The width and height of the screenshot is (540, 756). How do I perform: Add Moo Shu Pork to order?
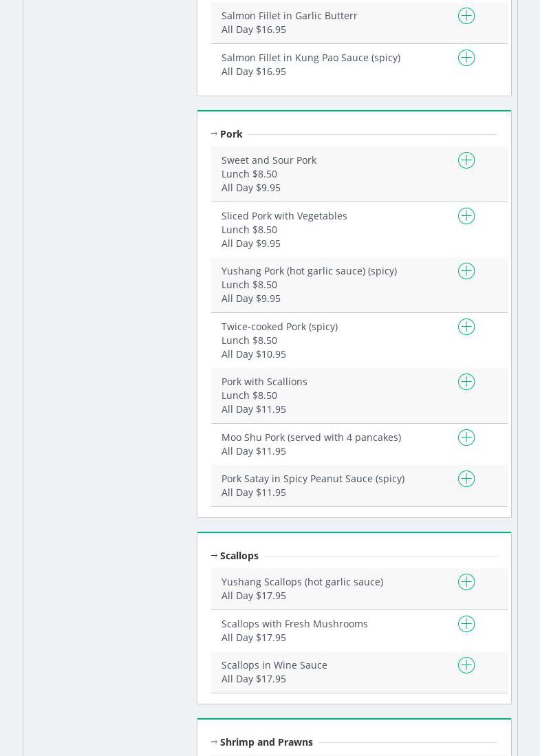466,438
